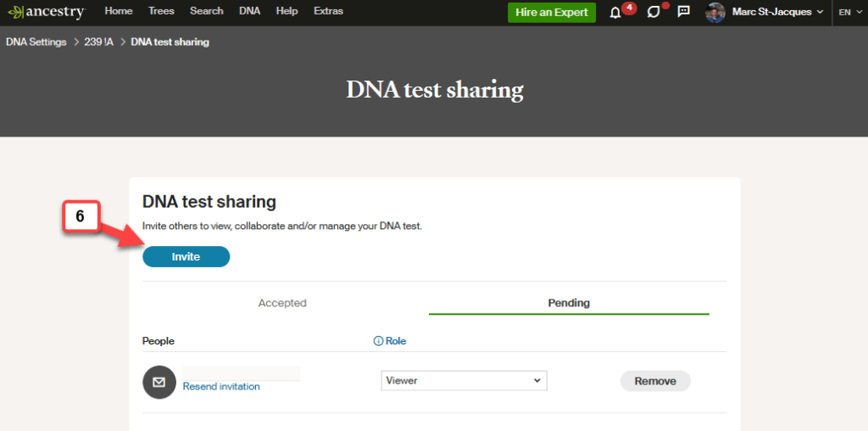Click the Invite button

pos(186,256)
